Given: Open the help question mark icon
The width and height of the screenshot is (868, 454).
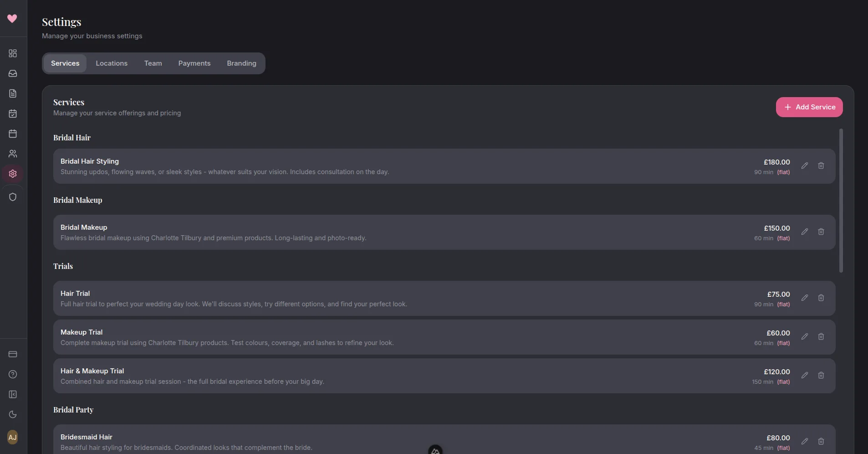Looking at the screenshot, I should pyautogui.click(x=13, y=374).
